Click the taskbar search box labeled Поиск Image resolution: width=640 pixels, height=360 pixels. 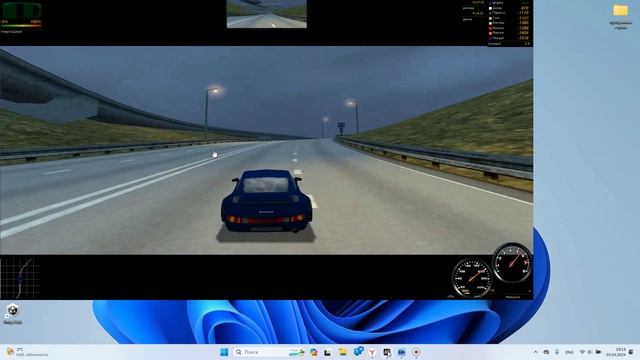point(269,352)
